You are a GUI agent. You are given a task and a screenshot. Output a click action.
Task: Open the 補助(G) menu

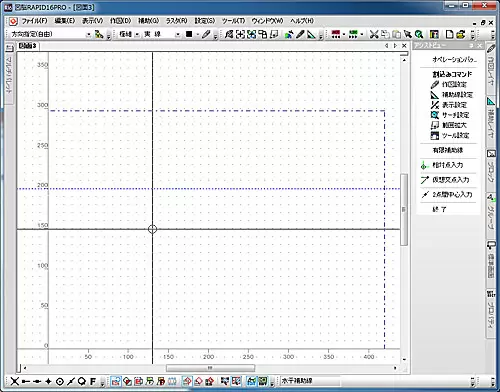(x=148, y=21)
